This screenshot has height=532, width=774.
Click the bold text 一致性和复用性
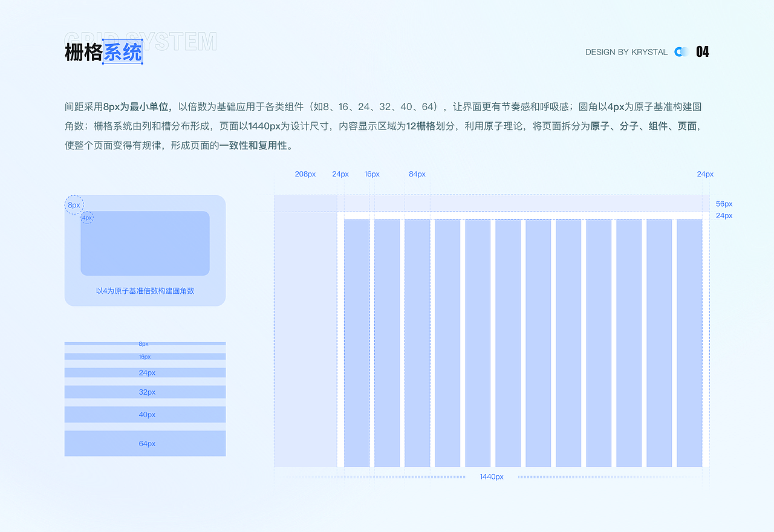(x=253, y=146)
